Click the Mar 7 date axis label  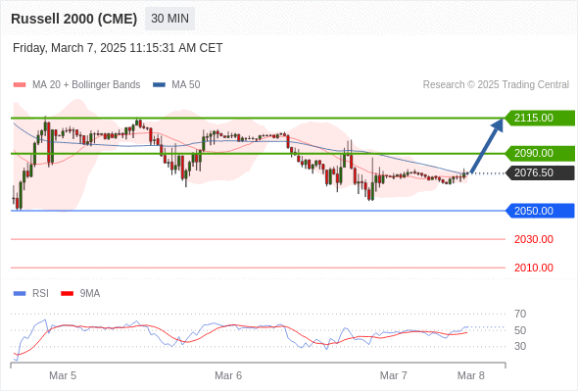[394, 375]
